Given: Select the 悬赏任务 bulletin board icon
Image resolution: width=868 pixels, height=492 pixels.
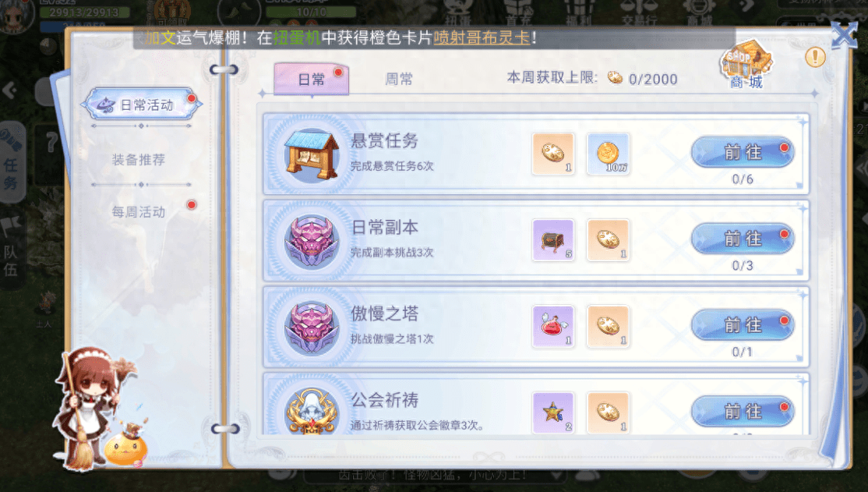Looking at the screenshot, I should pyautogui.click(x=311, y=154).
